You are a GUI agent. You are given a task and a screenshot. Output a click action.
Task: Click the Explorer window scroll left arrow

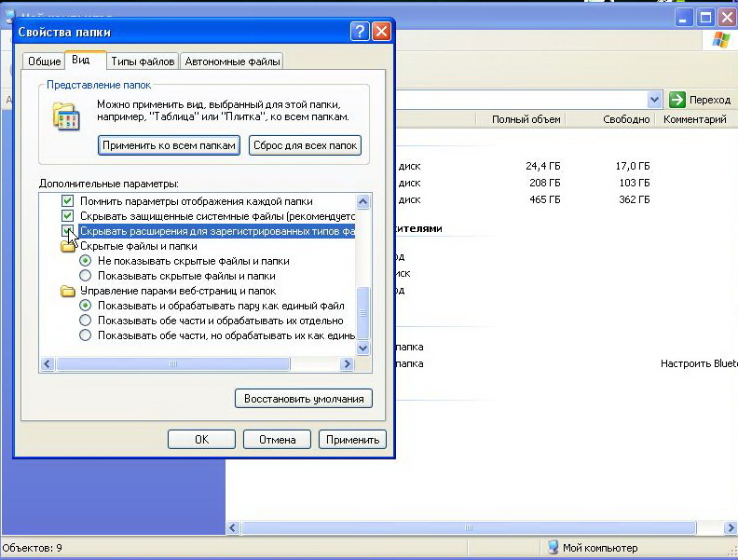[x=233, y=527]
